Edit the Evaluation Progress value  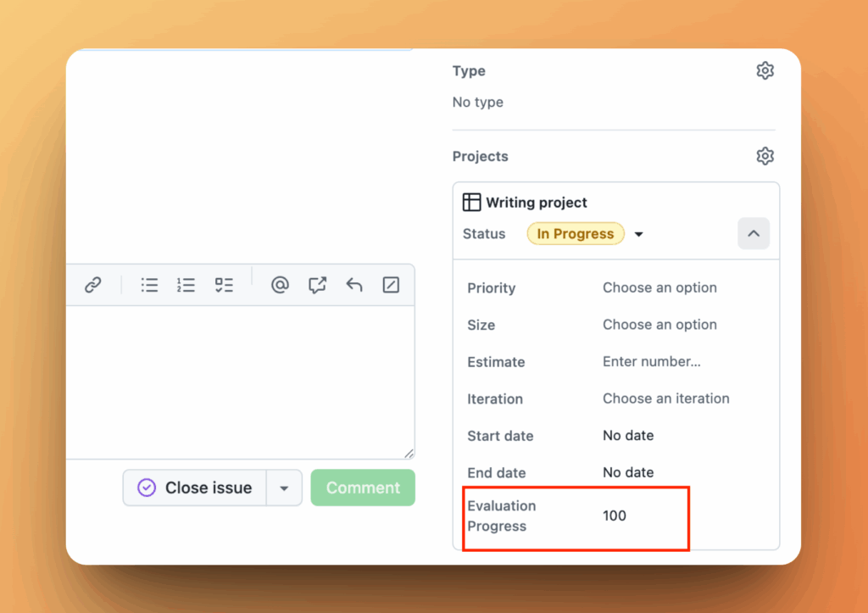pos(614,515)
